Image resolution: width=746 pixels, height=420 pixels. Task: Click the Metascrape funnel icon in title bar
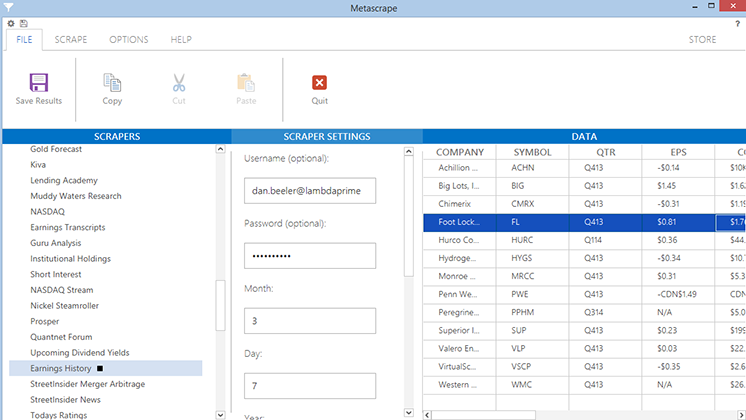(x=9, y=7)
